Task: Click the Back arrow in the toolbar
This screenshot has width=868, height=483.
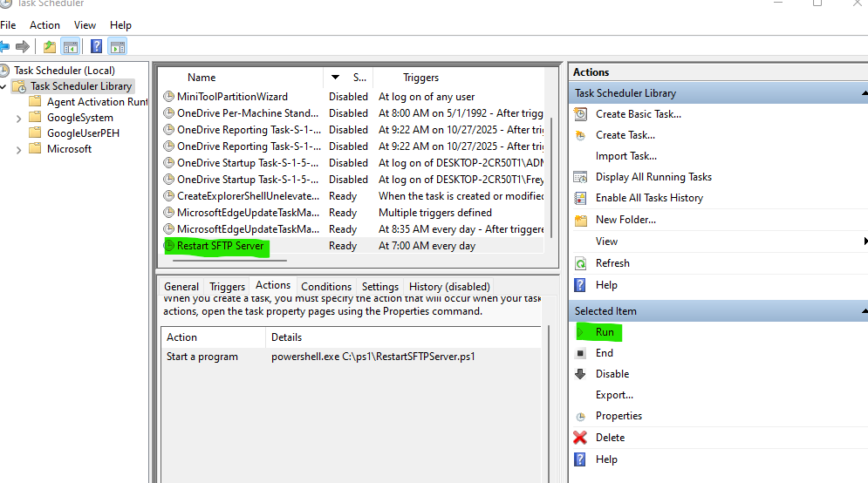Action: pyautogui.click(x=5, y=46)
